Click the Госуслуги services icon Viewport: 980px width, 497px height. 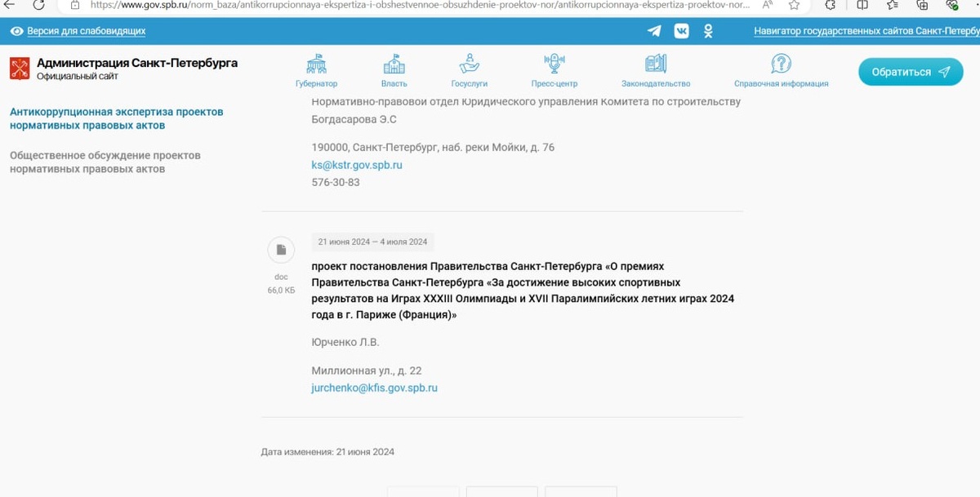pos(470,62)
